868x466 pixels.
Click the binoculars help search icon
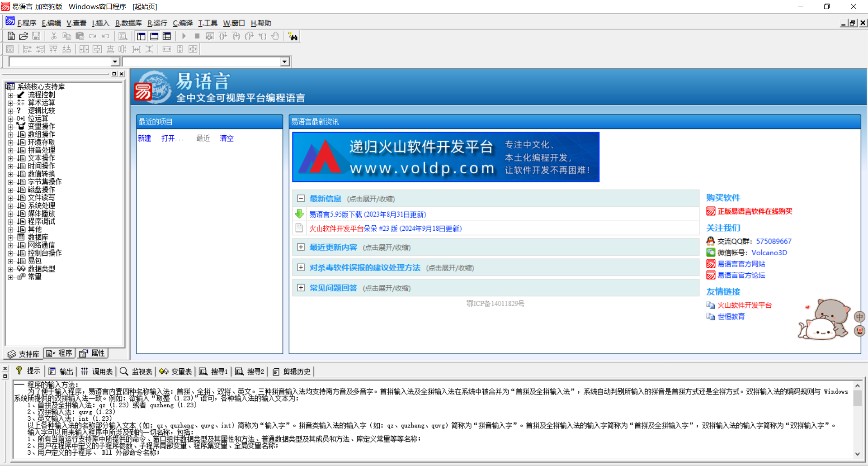293,36
